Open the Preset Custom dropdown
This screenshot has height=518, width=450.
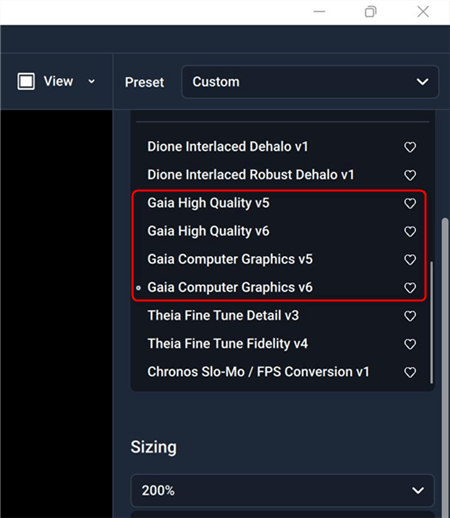click(310, 82)
